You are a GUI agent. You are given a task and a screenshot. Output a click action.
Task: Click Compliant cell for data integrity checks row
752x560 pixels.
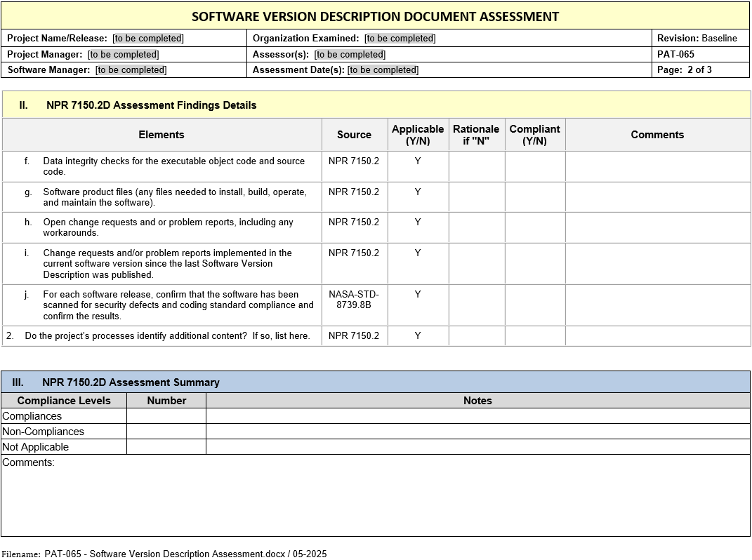coord(534,167)
